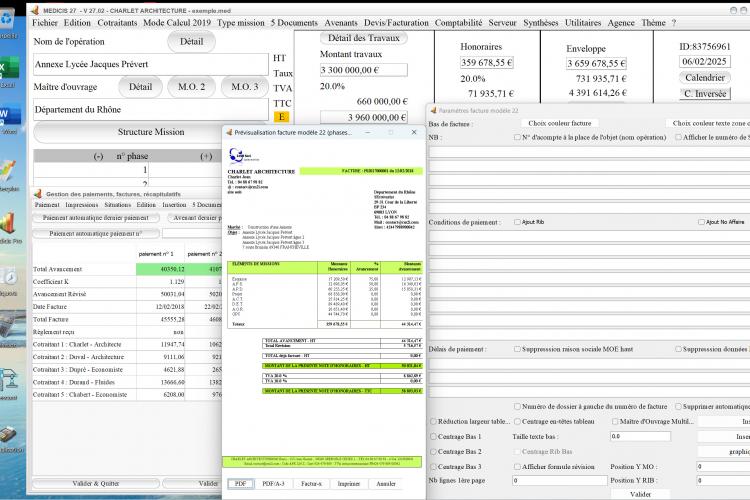This screenshot has height=500, width=750.
Task: Select the green Total Avancement cell 40350,12
Action: [x=160, y=269]
